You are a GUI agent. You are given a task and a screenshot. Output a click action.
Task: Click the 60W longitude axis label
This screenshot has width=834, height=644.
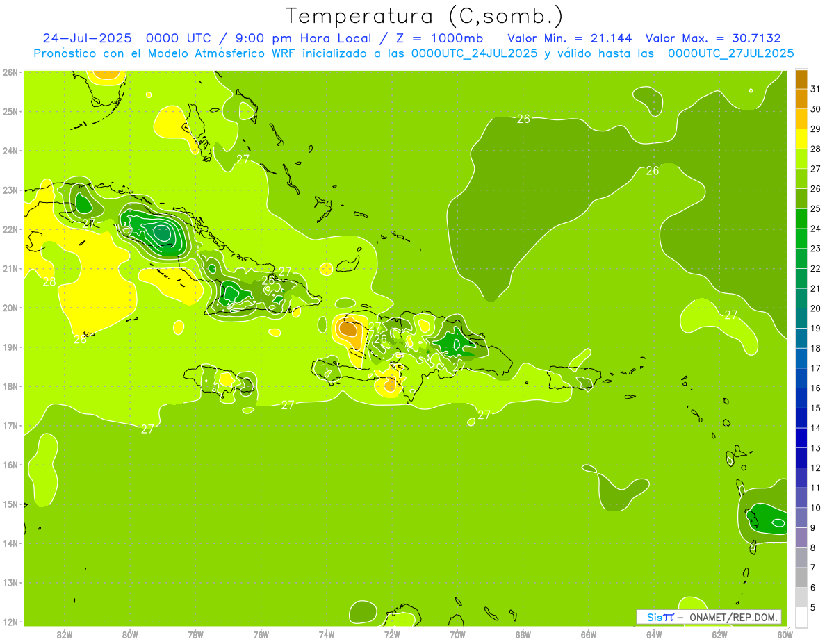[785, 634]
